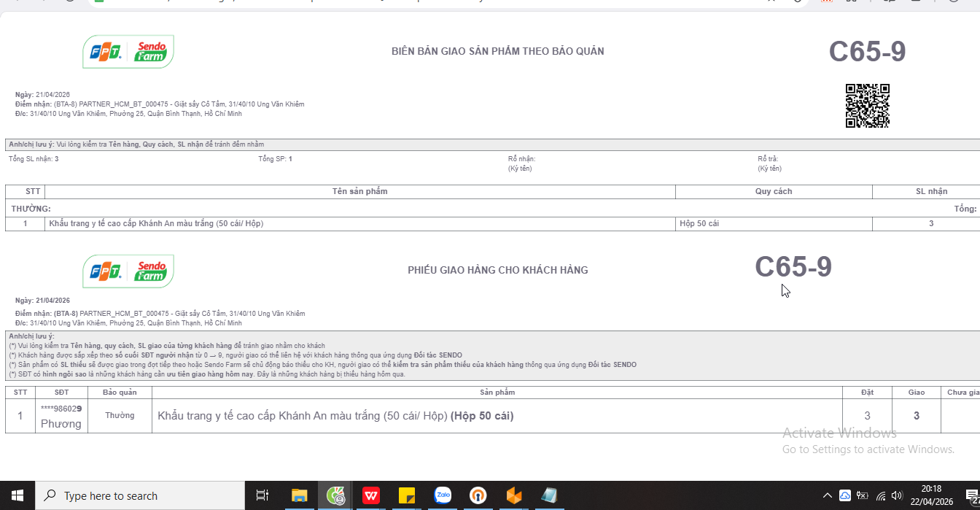
Task: Click the Đ/c address line in the delivery slip
Action: (128, 322)
